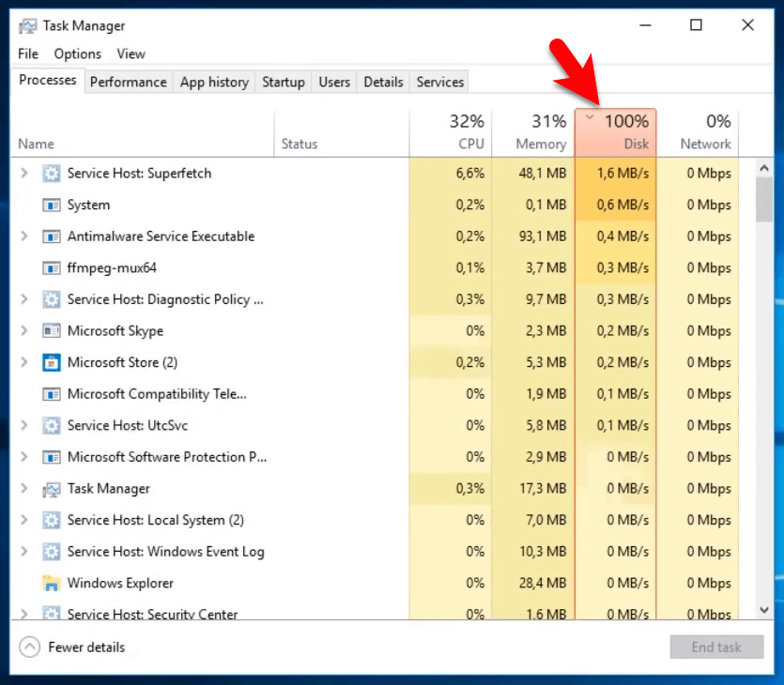Click the ffmpeg-mux64 process icon

51,267
